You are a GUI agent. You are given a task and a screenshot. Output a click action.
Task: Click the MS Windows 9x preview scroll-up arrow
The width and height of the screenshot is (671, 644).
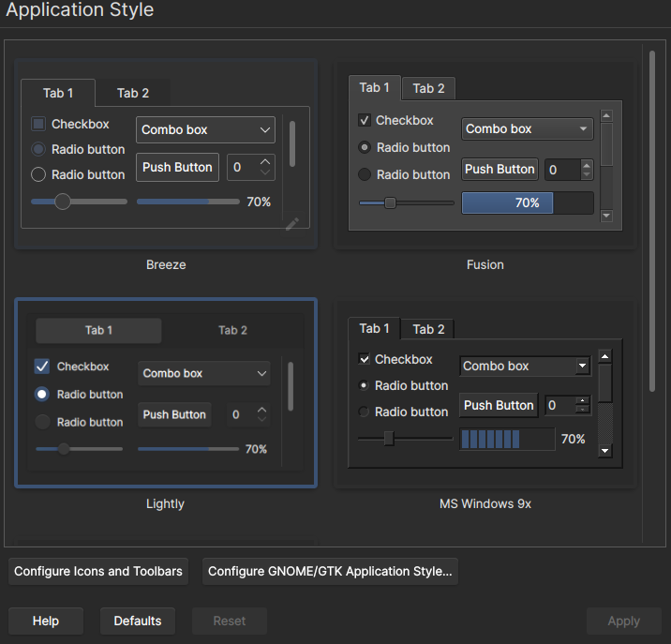pyautogui.click(x=604, y=356)
